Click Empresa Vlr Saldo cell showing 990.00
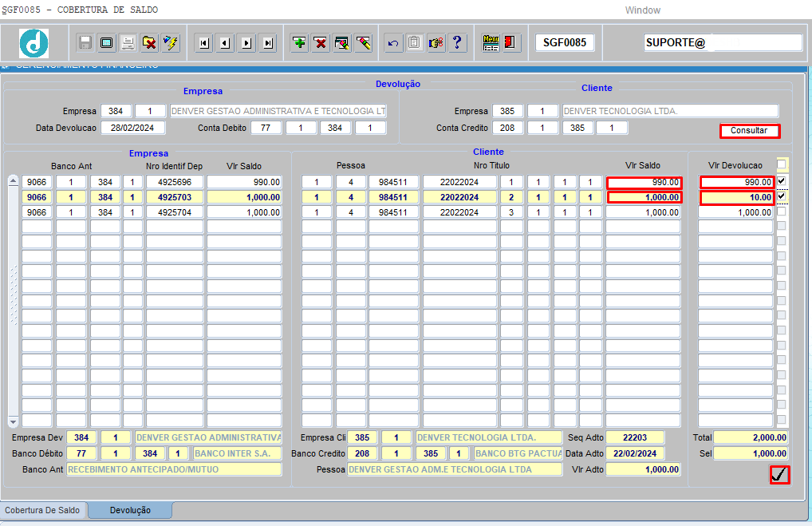Viewport: 812px width, 526px height. 244,182
